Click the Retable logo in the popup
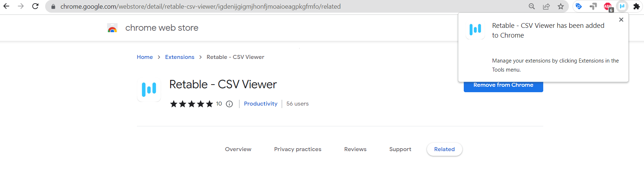Screen dimensions: 644x171 (475, 29)
